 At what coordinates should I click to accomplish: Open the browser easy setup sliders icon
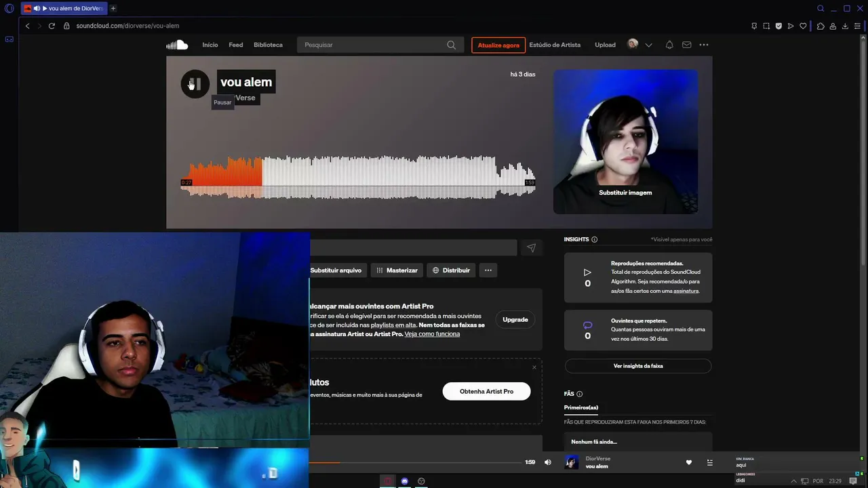pos(857,26)
